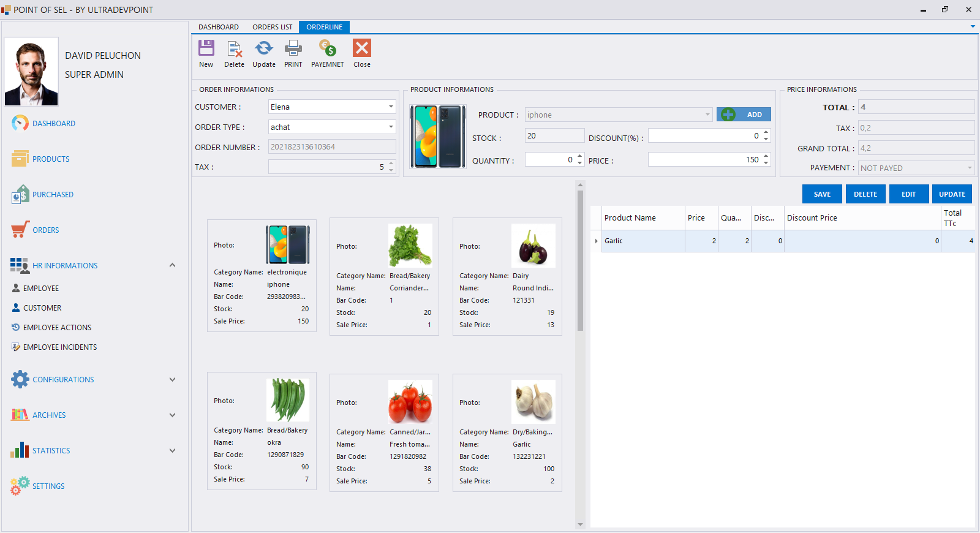Click David Peluchon's profile photo

31,72
